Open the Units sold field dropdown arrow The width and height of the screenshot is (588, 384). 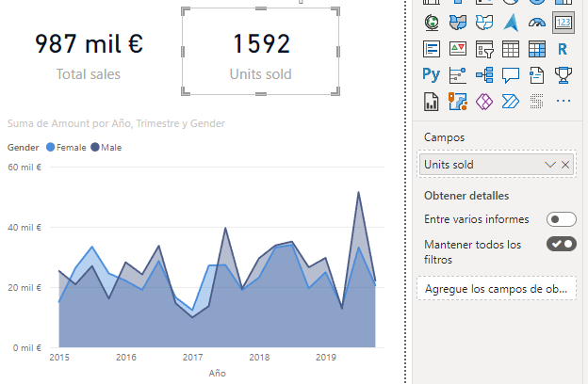point(550,165)
